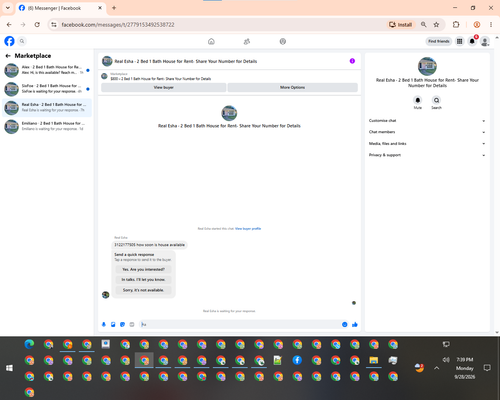Select Real Esha conversation in list
Screen dimensions: 500x400
47,107
